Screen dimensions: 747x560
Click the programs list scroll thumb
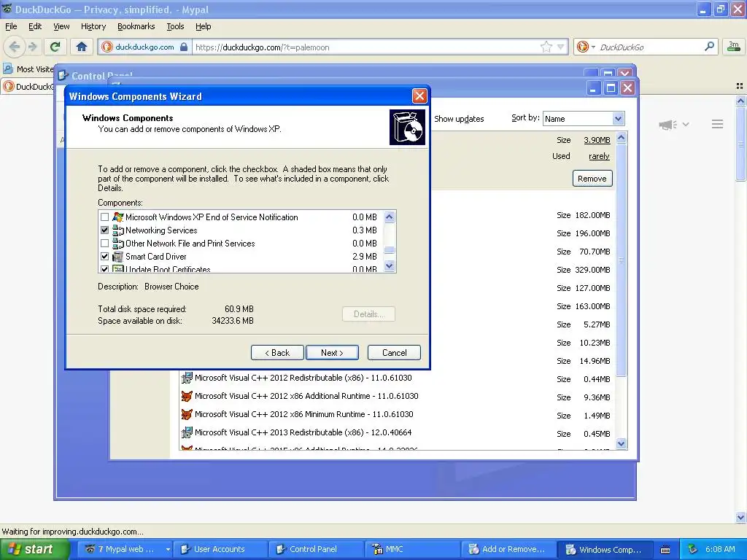tap(621, 260)
